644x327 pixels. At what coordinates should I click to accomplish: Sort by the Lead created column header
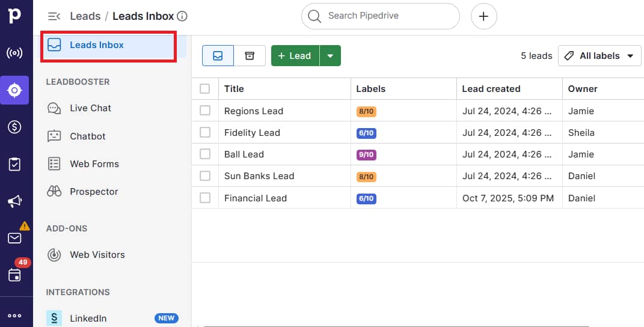click(491, 89)
